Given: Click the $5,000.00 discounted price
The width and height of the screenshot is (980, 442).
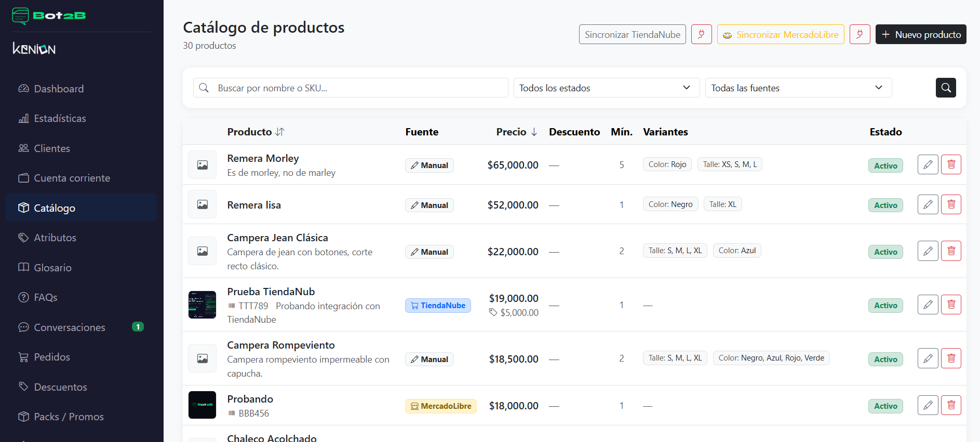Looking at the screenshot, I should [519, 313].
